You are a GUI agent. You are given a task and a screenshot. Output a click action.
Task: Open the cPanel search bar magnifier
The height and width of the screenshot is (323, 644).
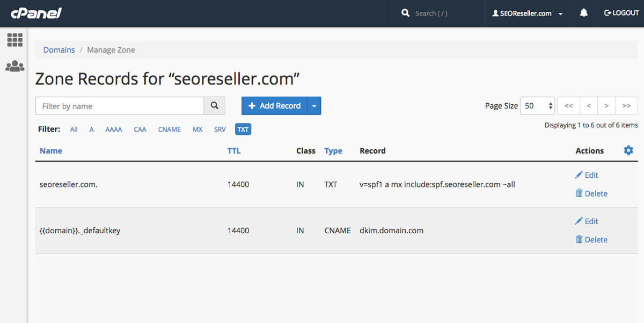click(x=406, y=13)
